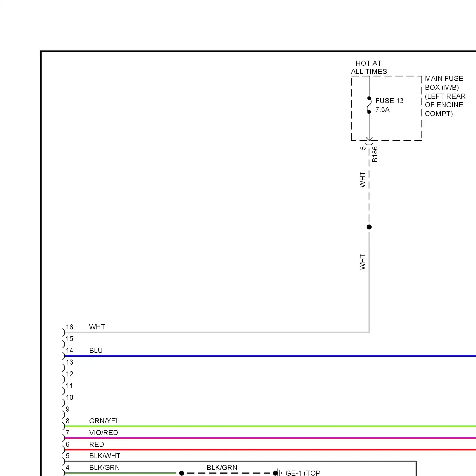Screen dimensions: 476x476
Task: Click the BLU label at pin 14
Action: (x=96, y=350)
